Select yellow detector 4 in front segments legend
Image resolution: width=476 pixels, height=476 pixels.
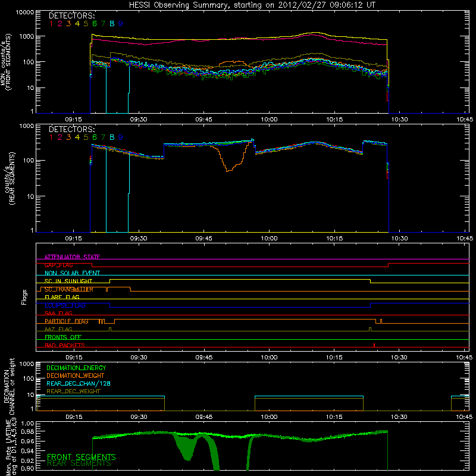(x=77, y=24)
